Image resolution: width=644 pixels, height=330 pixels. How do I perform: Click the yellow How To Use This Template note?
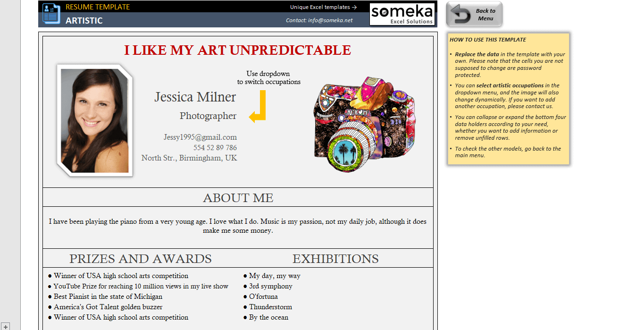pos(508,99)
